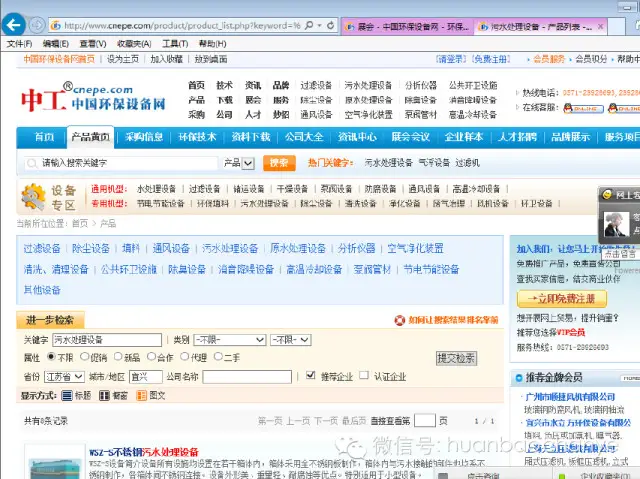Open the 编辑(E) menu
Screen dimensions: 640x479
coord(56,44)
